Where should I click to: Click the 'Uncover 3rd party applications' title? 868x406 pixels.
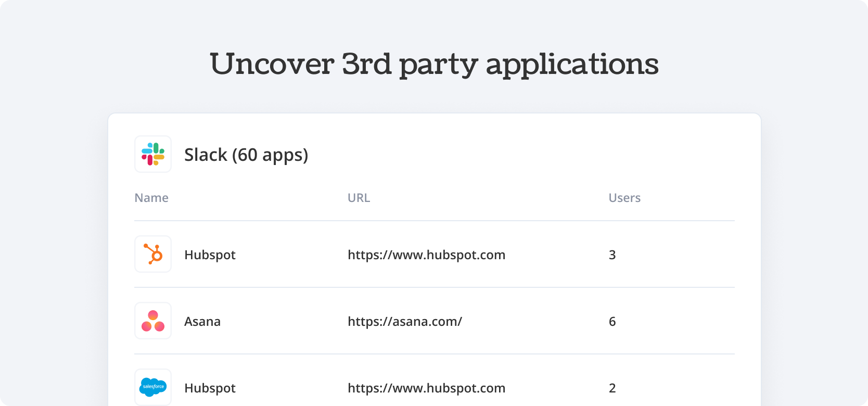(434, 65)
